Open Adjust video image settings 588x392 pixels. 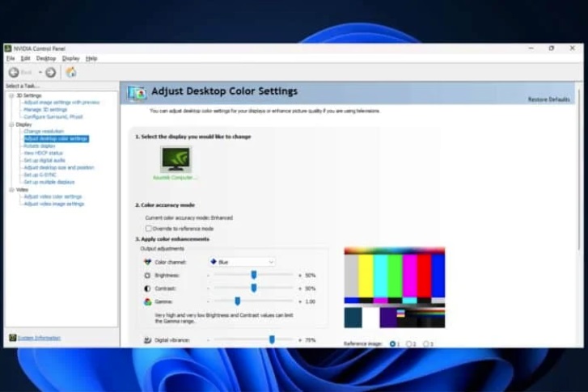[x=54, y=204]
